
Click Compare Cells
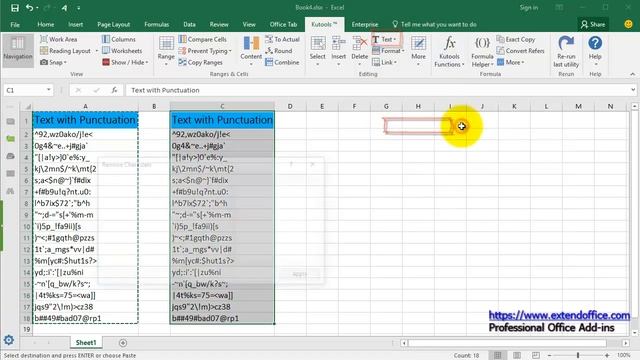pyautogui.click(x=202, y=39)
